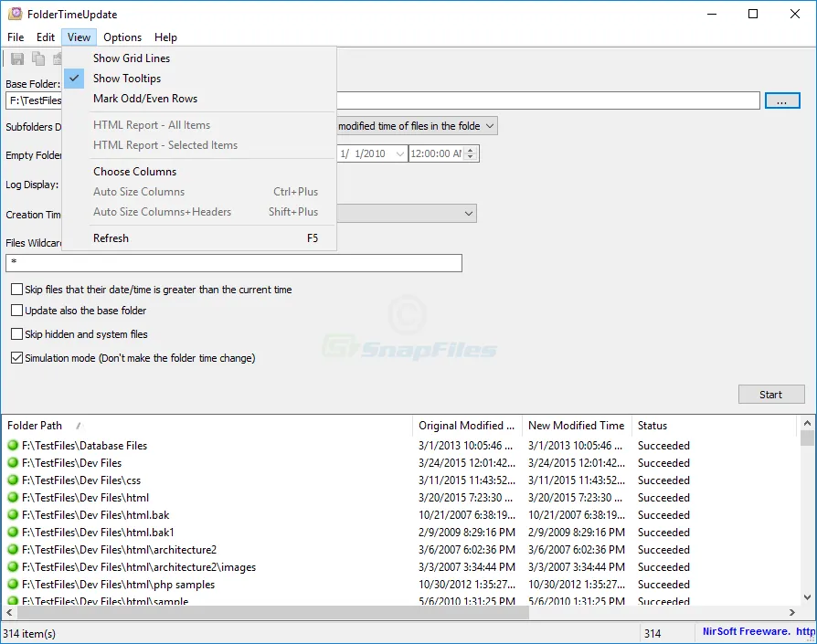Click green status icon beside Dev Files\css
Viewport: 817px width, 644px height.
(x=13, y=480)
